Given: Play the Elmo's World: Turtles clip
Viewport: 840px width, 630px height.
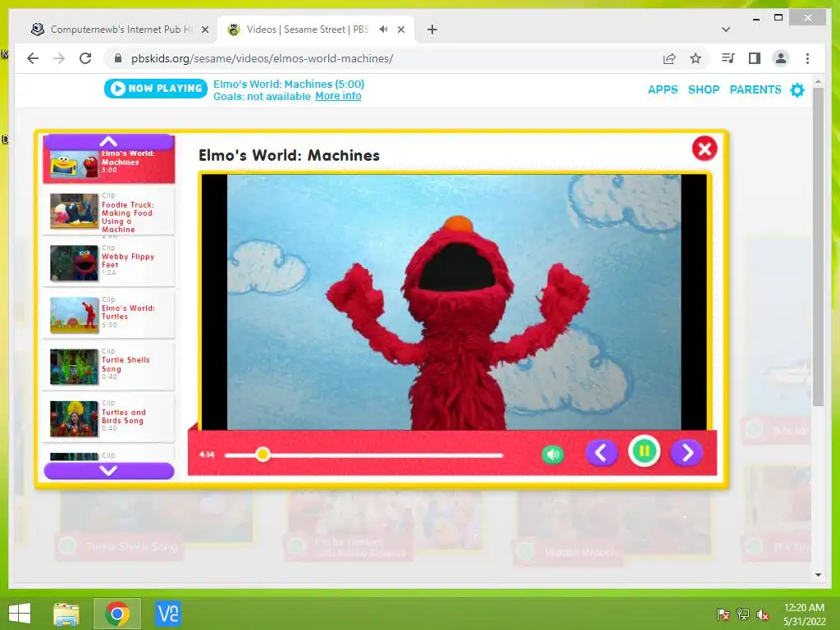Looking at the screenshot, I should [109, 314].
